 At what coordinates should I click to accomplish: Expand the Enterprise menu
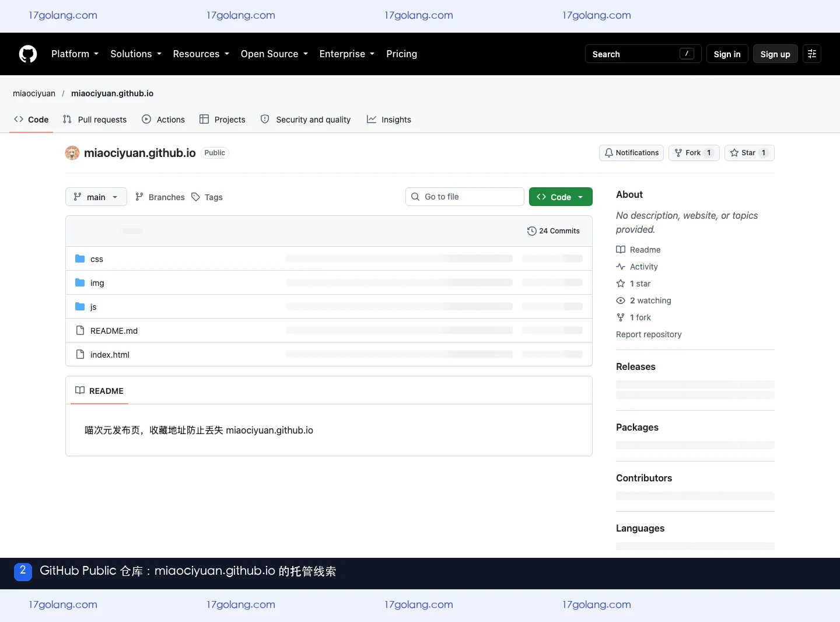click(x=347, y=54)
